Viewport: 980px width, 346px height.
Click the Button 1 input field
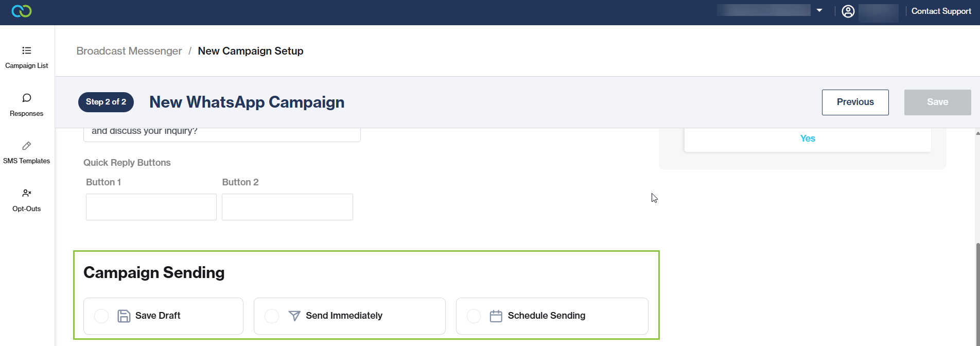coord(151,207)
